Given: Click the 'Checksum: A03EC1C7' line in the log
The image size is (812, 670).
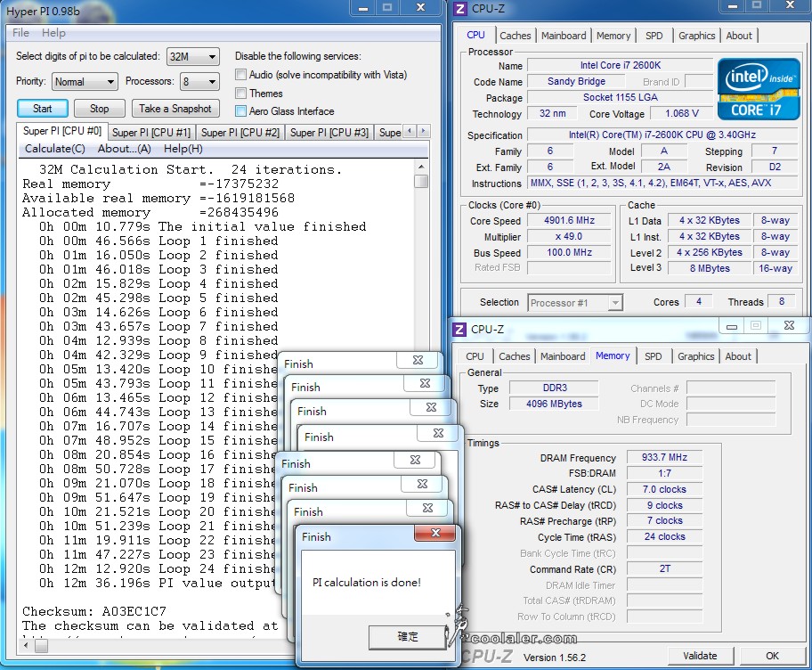Looking at the screenshot, I should point(94,611).
